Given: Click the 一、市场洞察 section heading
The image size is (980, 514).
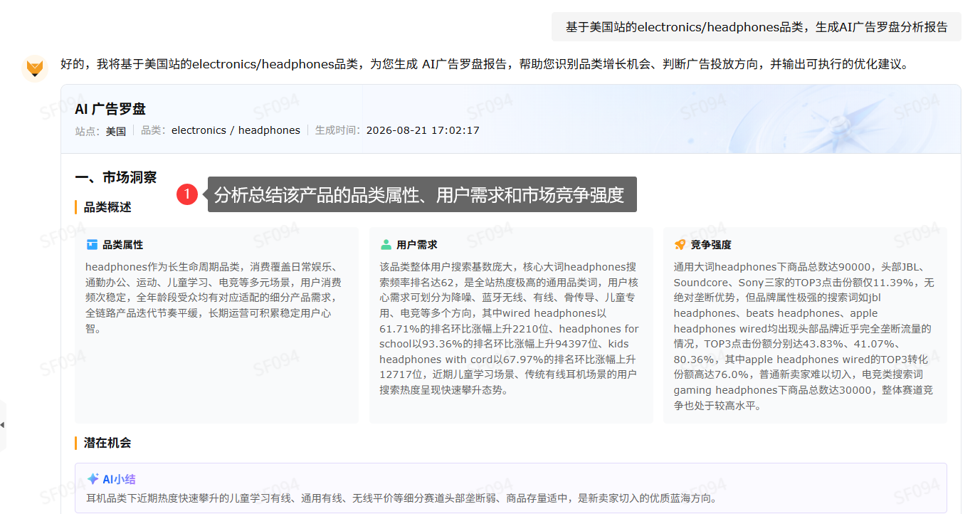Looking at the screenshot, I should pos(116,177).
